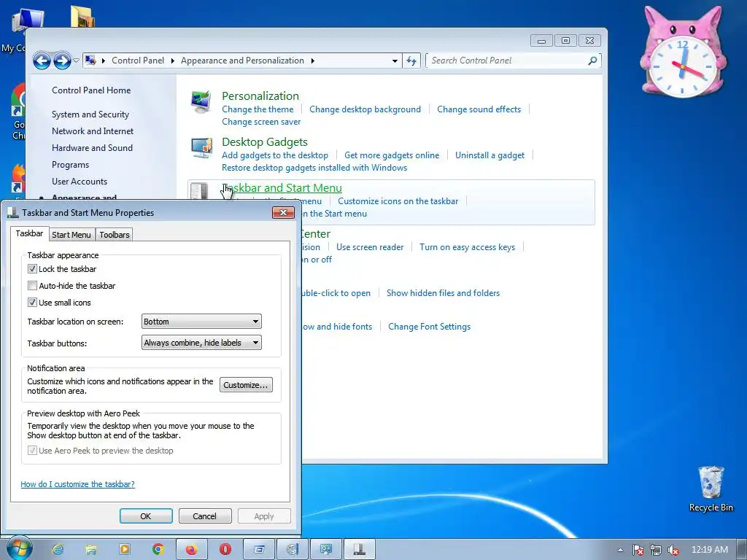
Task: Open Programs category
Action: click(x=70, y=165)
